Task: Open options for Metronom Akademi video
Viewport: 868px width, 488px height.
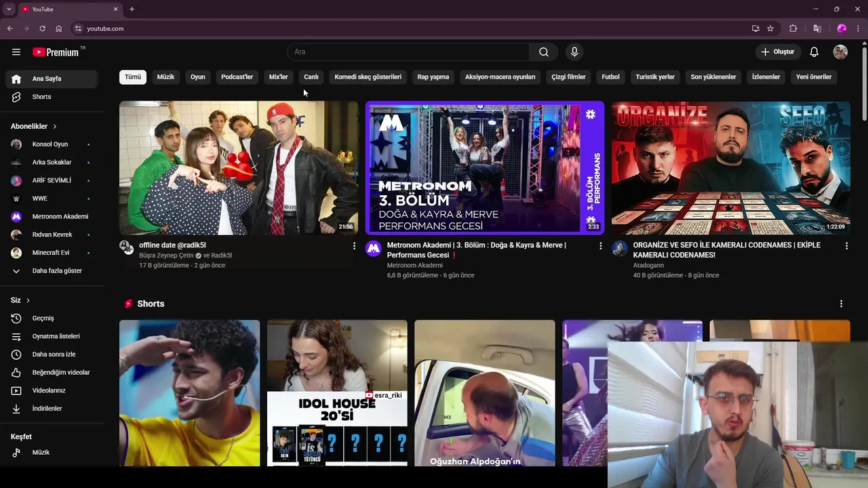Action: click(600, 246)
